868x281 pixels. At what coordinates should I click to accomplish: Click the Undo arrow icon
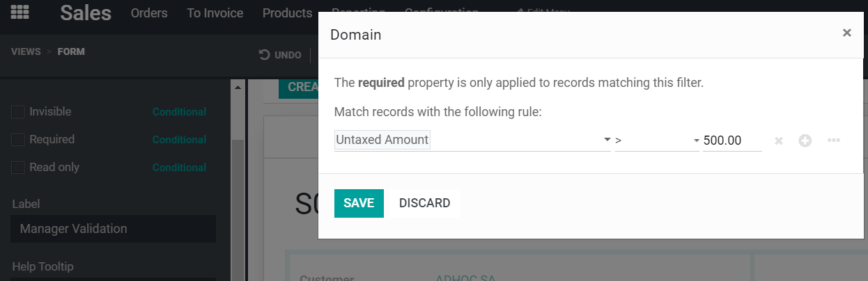265,55
